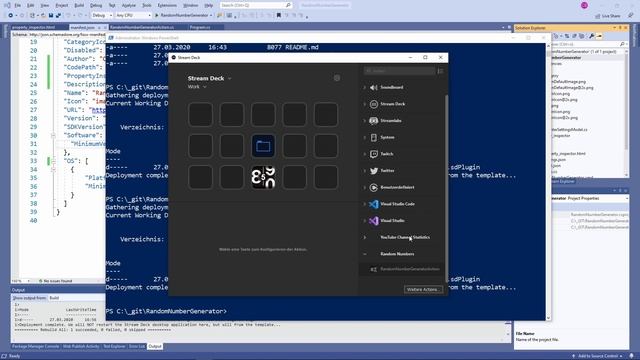Click the System category icon
Viewport: 640px width, 360px height.
[x=373, y=138]
